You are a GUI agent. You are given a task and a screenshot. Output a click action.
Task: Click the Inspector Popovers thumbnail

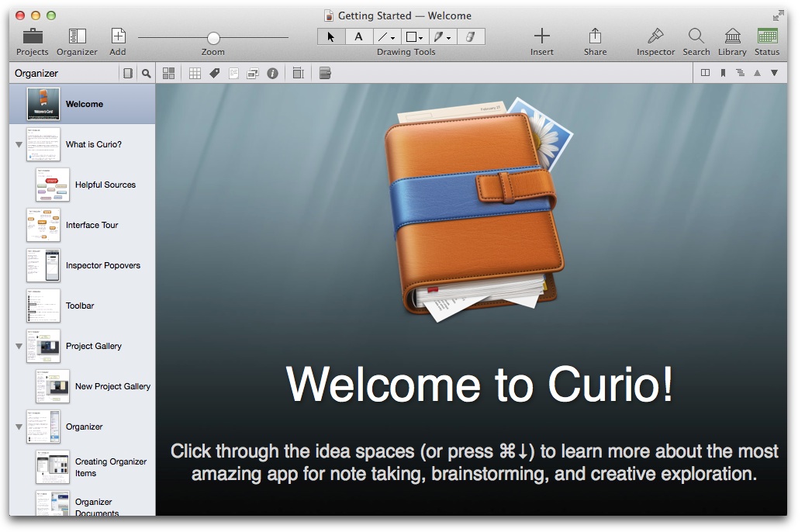(43, 265)
